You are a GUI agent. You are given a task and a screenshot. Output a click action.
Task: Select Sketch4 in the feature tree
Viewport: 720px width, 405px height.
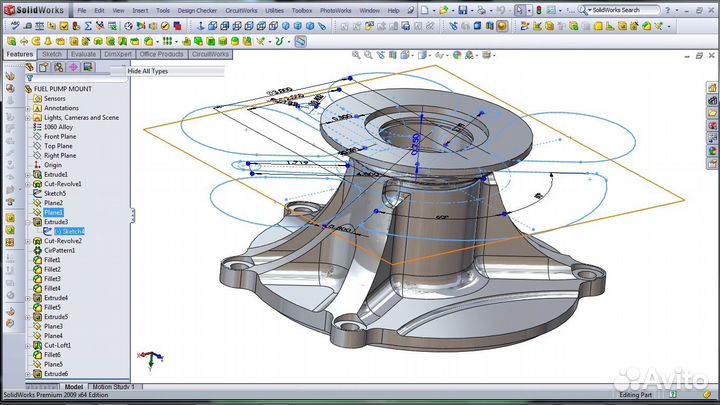pyautogui.click(x=68, y=231)
